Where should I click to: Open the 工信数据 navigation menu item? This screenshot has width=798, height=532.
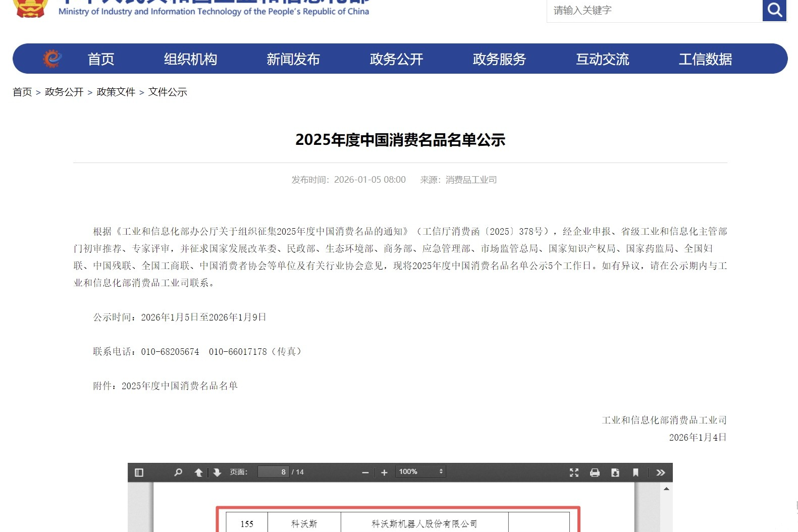click(705, 59)
